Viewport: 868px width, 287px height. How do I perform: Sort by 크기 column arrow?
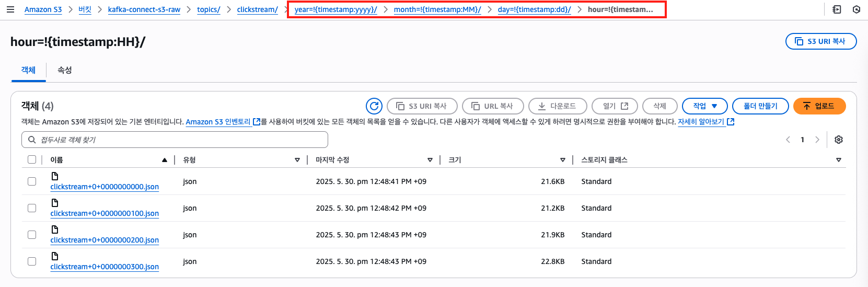tap(563, 160)
